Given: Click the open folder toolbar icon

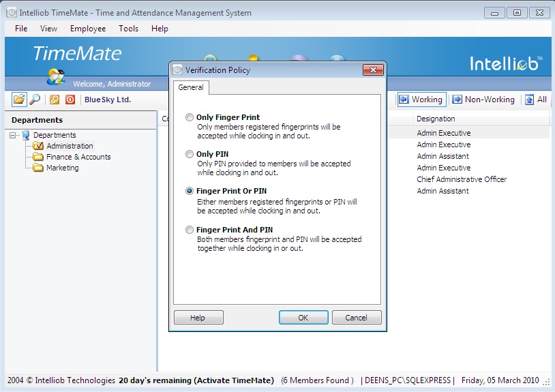Looking at the screenshot, I should tap(19, 100).
